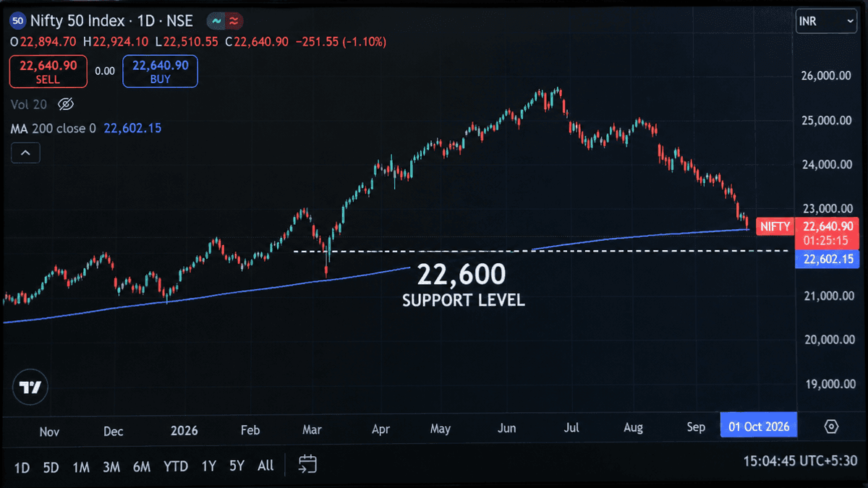This screenshot has height=488, width=868.
Task: Click the 2026 label on time axis
Action: (184, 430)
